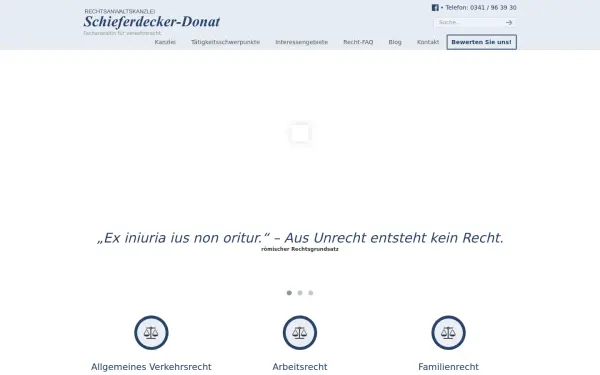Screen dimensions: 600x375
Task: Click the Allgemeines Verkehrsrecht scales icon
Action: pos(151,333)
